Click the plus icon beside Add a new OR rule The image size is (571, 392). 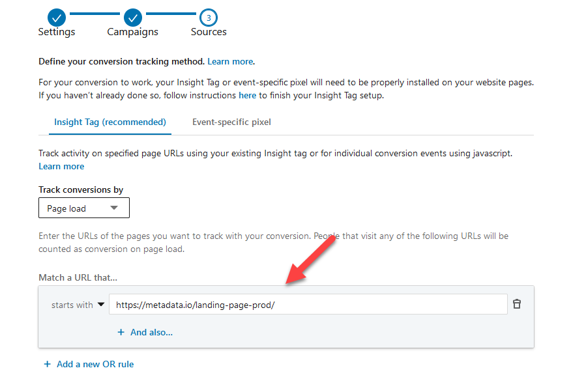(47, 364)
